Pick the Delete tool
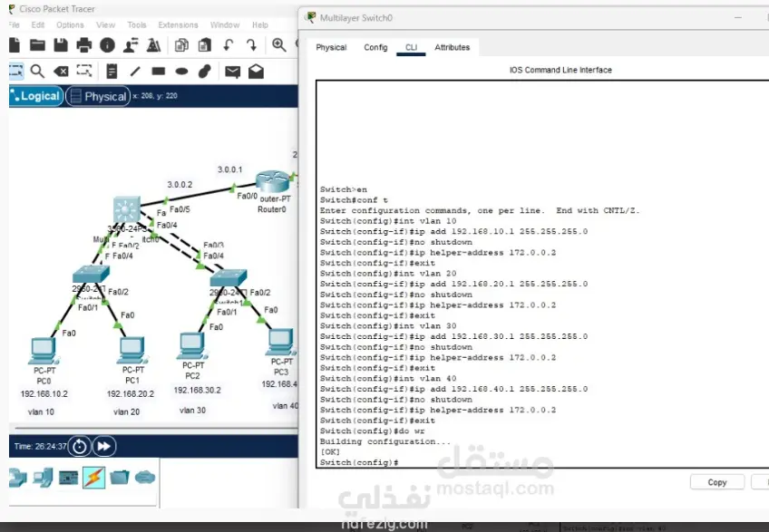769x532 pixels. (61, 72)
